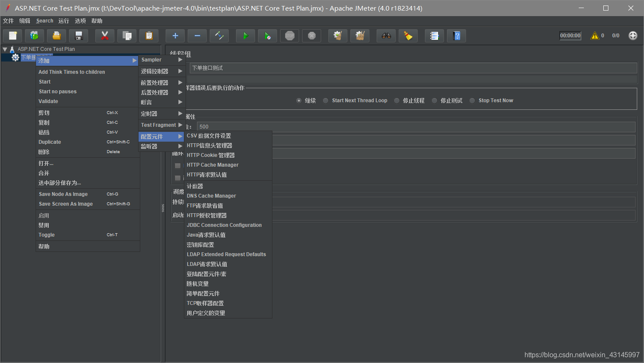644x363 pixels.
Task: Expand the Sampler submenu
Action: click(161, 60)
